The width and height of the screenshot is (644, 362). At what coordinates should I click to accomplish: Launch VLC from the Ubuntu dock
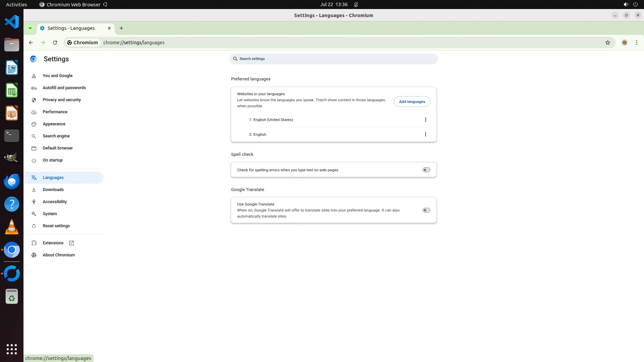(x=12, y=227)
